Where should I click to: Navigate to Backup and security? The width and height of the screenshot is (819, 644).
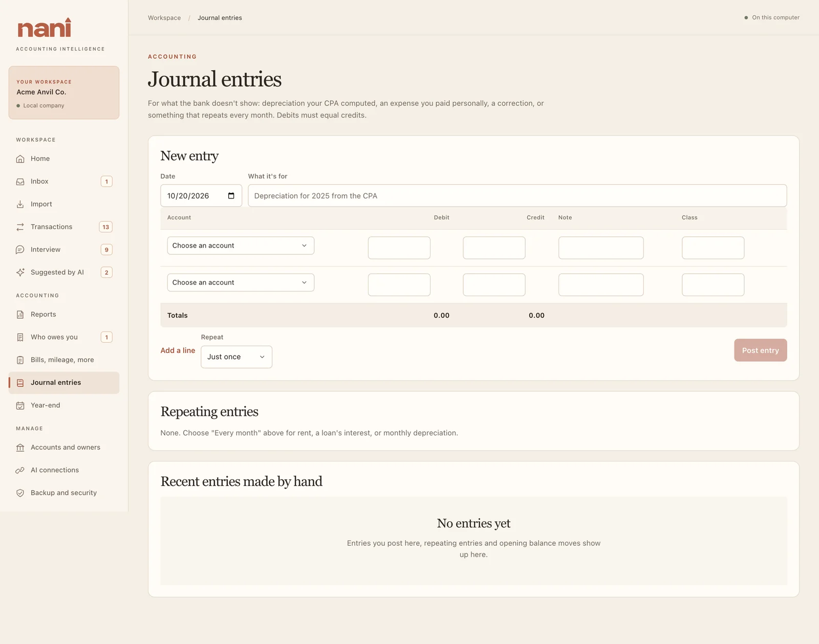click(x=64, y=493)
